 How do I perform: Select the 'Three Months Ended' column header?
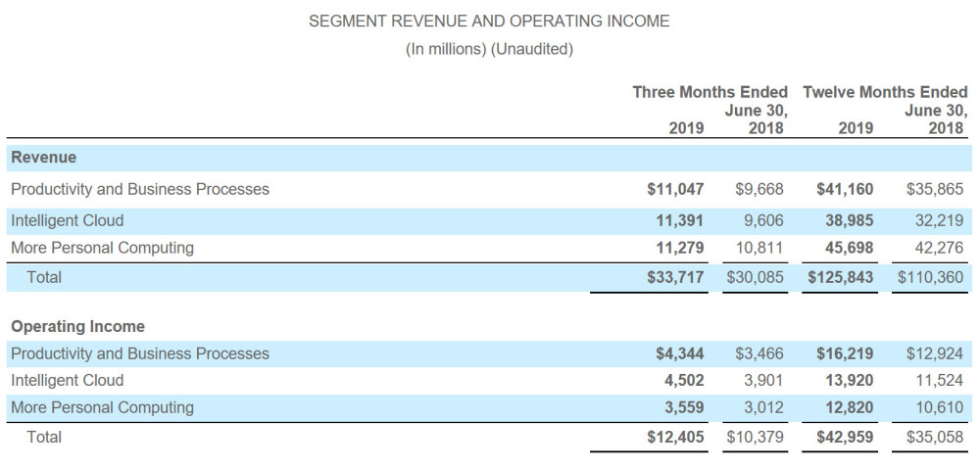pos(710,92)
